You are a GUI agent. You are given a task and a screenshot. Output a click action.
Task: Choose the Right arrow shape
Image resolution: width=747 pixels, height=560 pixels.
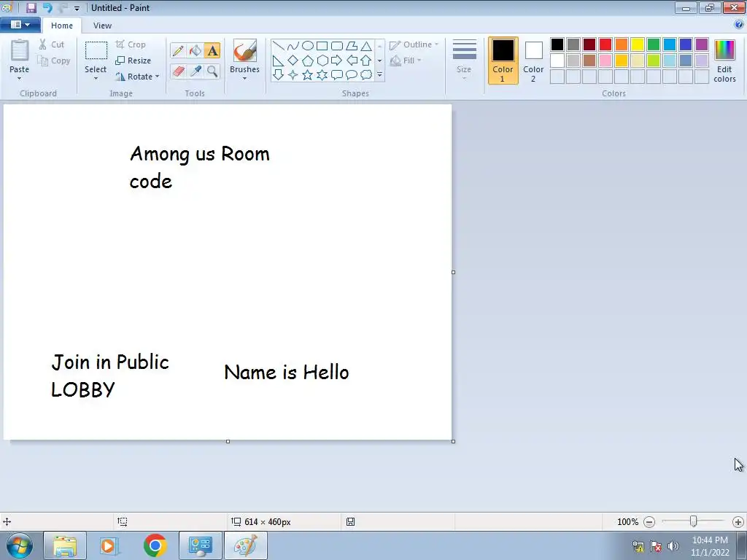click(336, 61)
